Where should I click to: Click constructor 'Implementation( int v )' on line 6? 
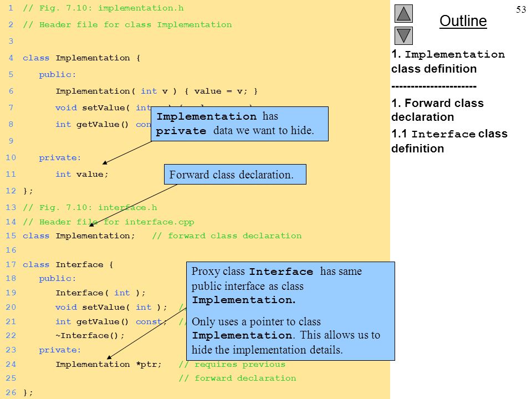pos(116,91)
